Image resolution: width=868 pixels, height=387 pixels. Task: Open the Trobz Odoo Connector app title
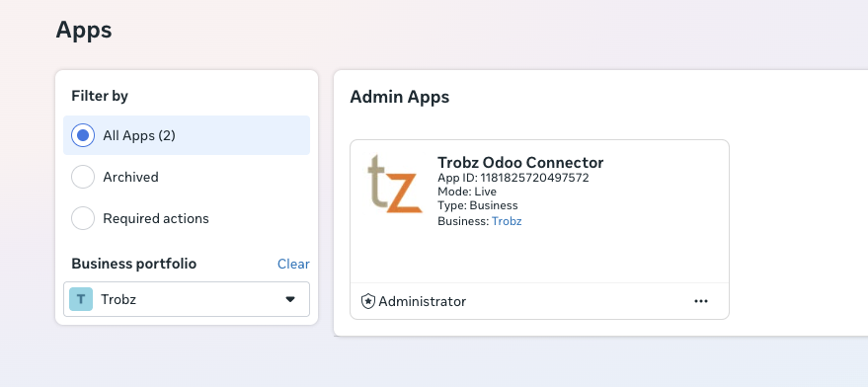click(520, 163)
